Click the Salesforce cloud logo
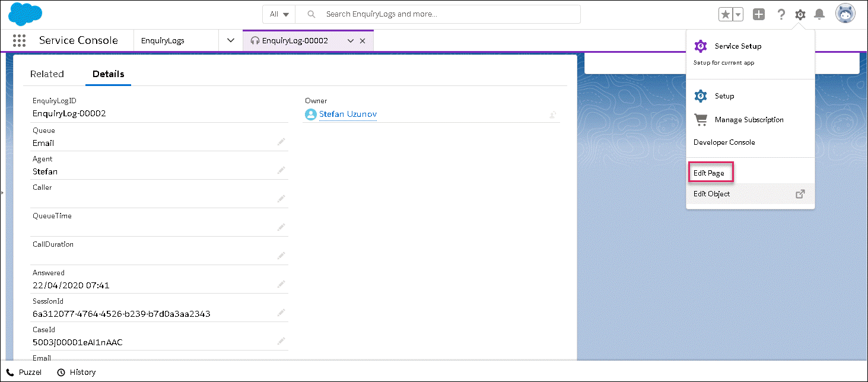Image resolution: width=868 pixels, height=382 pixels. (26, 14)
